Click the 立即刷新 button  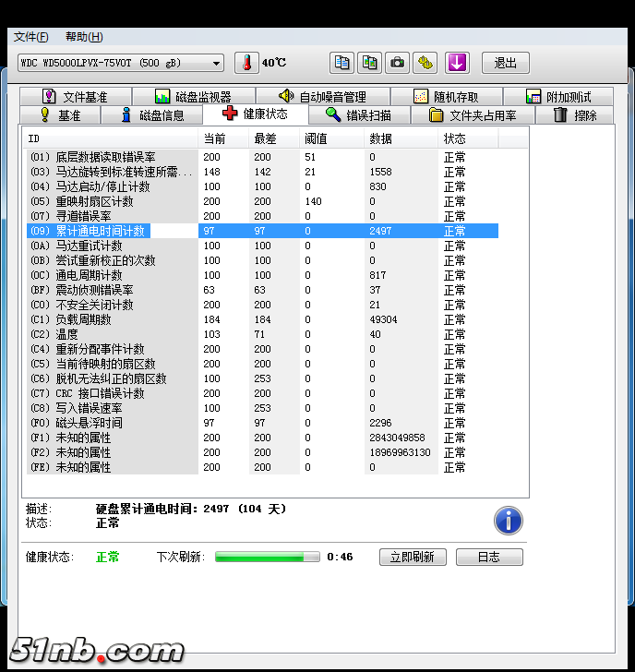(x=413, y=558)
